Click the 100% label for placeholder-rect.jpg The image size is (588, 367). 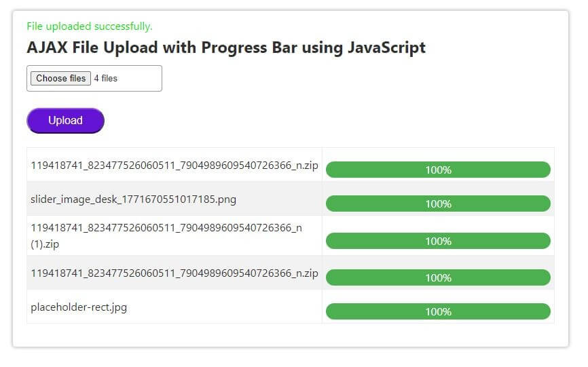click(439, 312)
